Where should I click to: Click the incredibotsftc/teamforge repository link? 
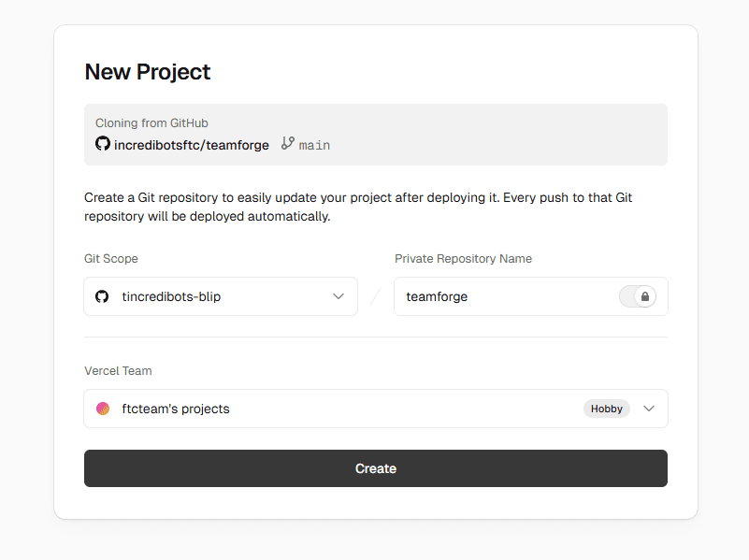(x=193, y=144)
